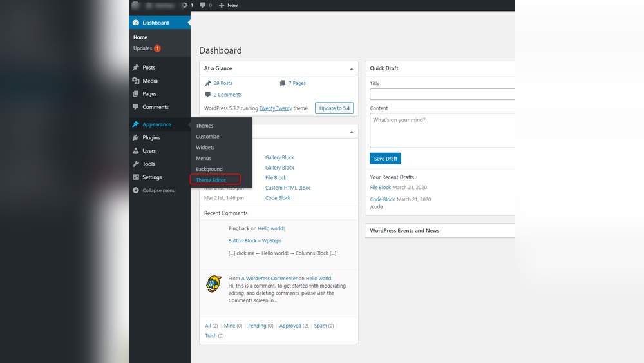The height and width of the screenshot is (363, 644).
Task: Open the Custom HTML Block link
Action: 287,188
